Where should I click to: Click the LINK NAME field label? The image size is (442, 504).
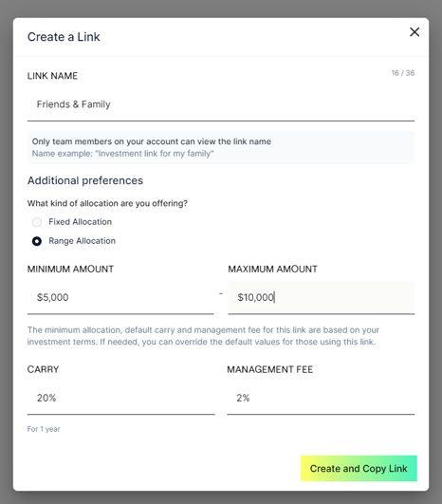[x=52, y=76]
